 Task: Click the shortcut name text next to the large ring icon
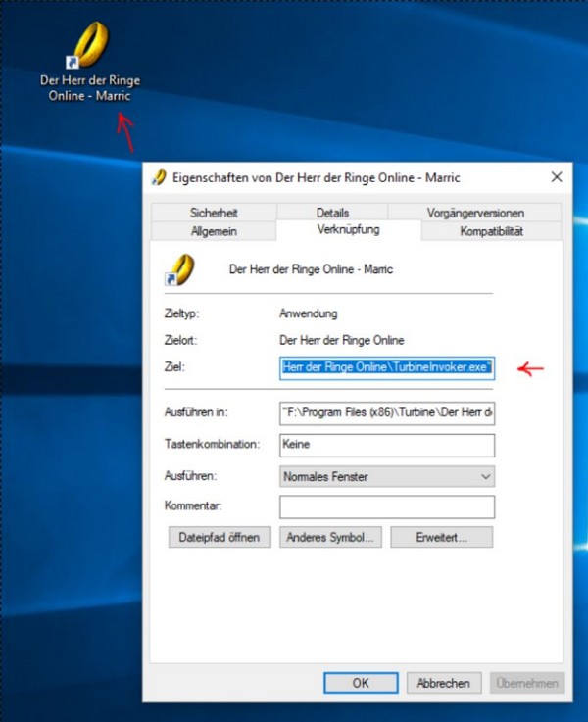(311, 269)
